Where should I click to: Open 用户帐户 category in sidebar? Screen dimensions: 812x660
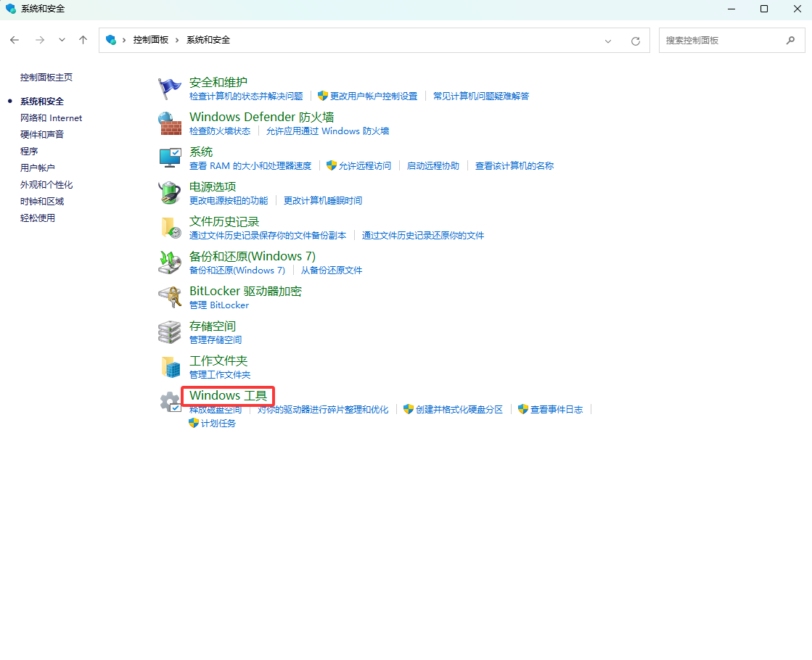pos(37,168)
